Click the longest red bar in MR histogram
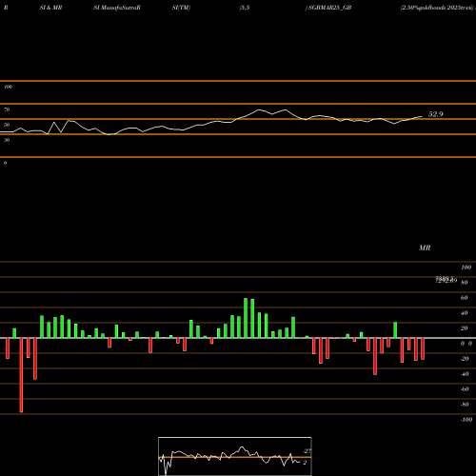This screenshot has width=476, height=476. (21, 375)
